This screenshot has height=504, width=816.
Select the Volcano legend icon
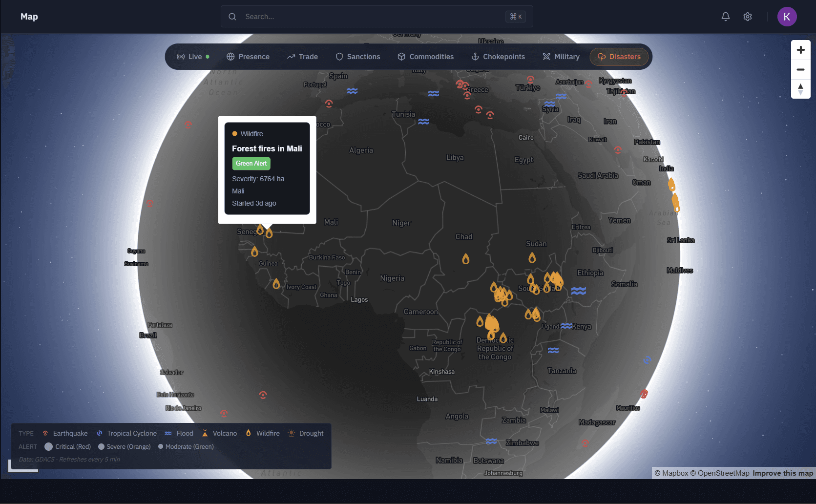click(x=206, y=433)
